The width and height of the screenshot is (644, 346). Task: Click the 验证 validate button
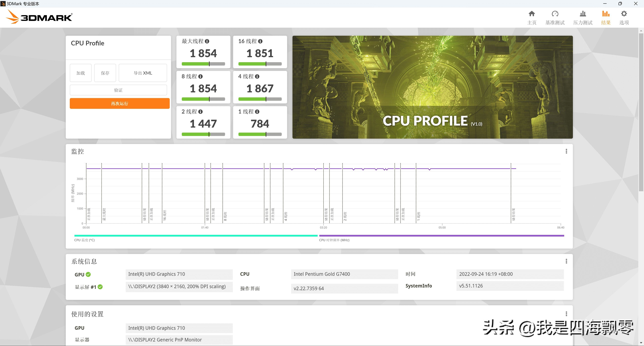(118, 90)
